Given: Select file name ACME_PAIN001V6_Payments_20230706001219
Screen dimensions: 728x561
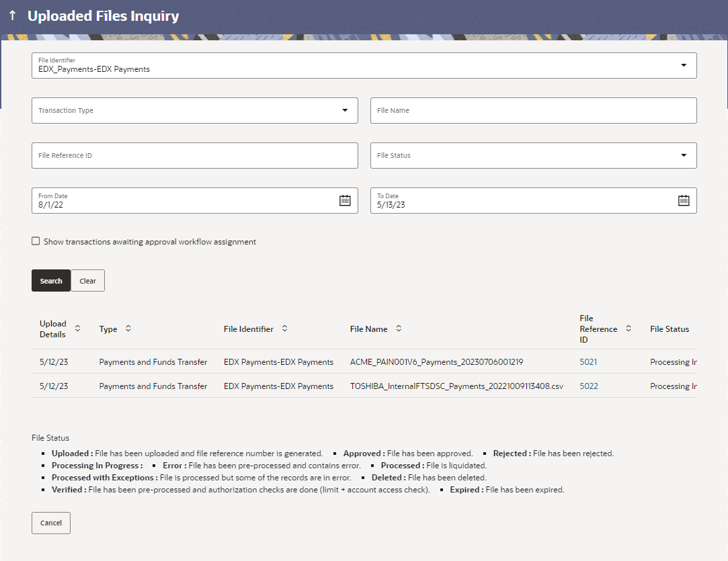Looking at the screenshot, I should [436, 362].
